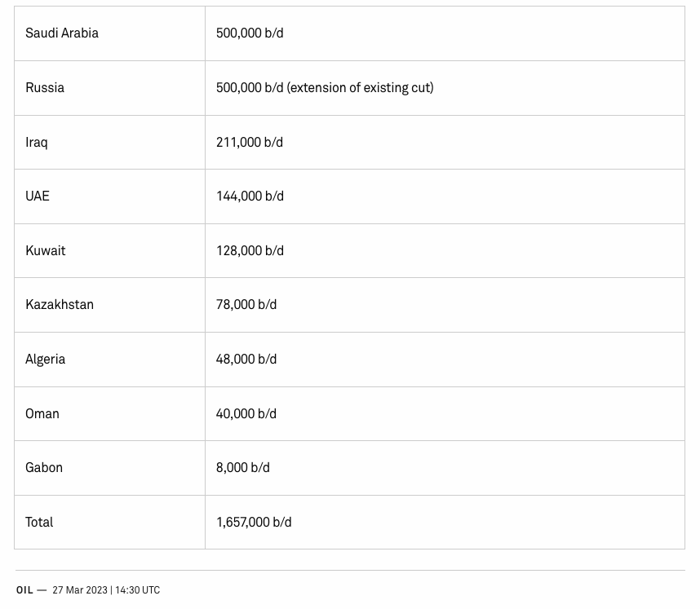Select the UAE row label

(38, 196)
